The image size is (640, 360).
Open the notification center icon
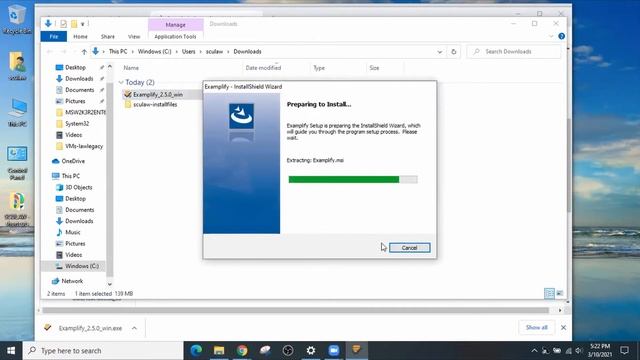(624, 351)
